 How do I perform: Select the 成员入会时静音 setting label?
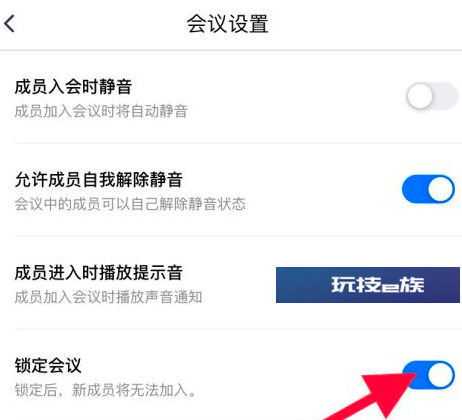tap(73, 87)
